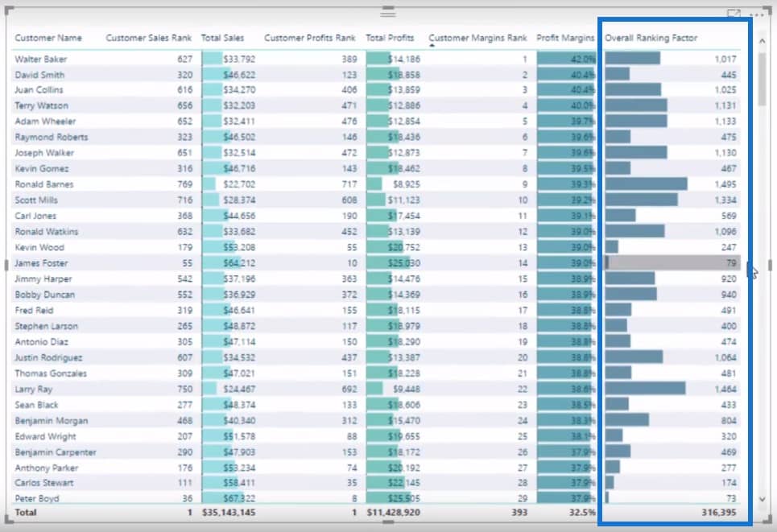
Task: Select Antonio Diaz customer cell
Action: [x=41, y=342]
